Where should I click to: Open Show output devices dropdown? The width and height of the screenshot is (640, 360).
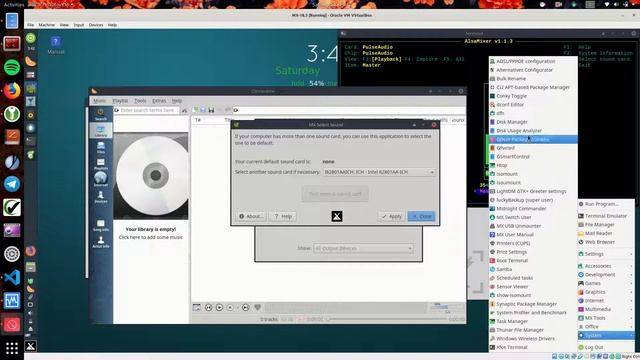[363, 248]
